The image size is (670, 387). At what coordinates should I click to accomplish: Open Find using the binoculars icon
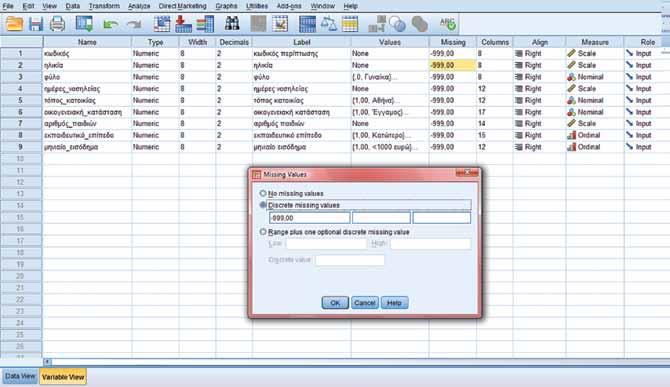coord(232,24)
